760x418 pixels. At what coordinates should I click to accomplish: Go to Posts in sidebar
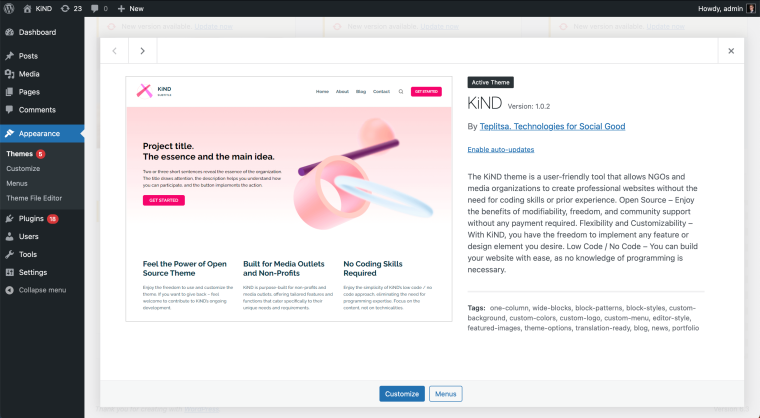tap(28, 56)
